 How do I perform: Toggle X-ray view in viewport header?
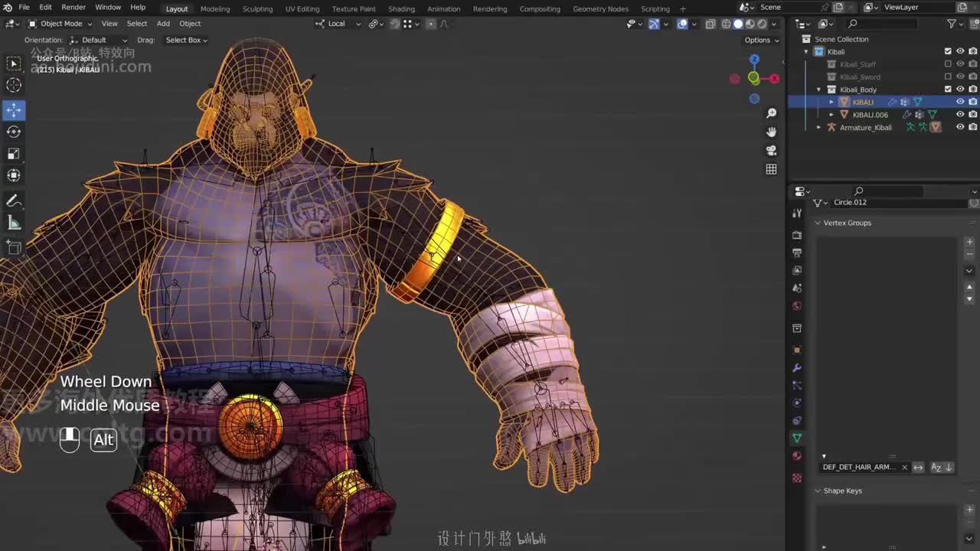coord(710,24)
